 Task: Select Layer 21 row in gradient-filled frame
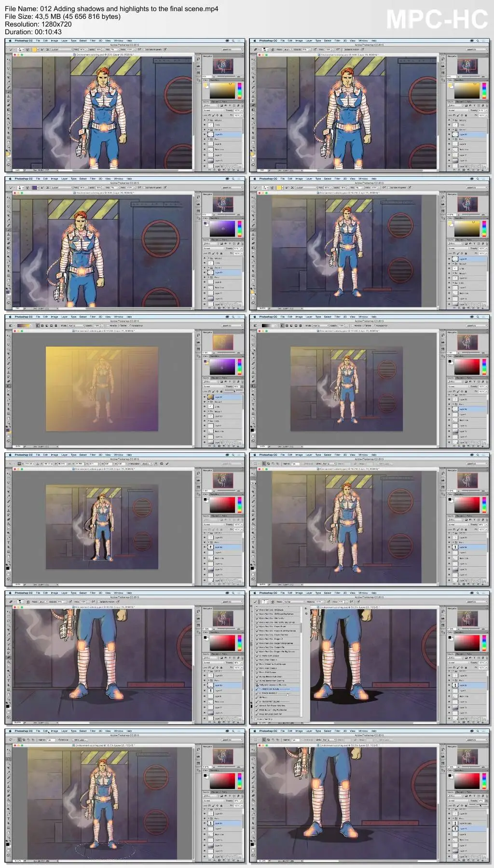coord(222,397)
